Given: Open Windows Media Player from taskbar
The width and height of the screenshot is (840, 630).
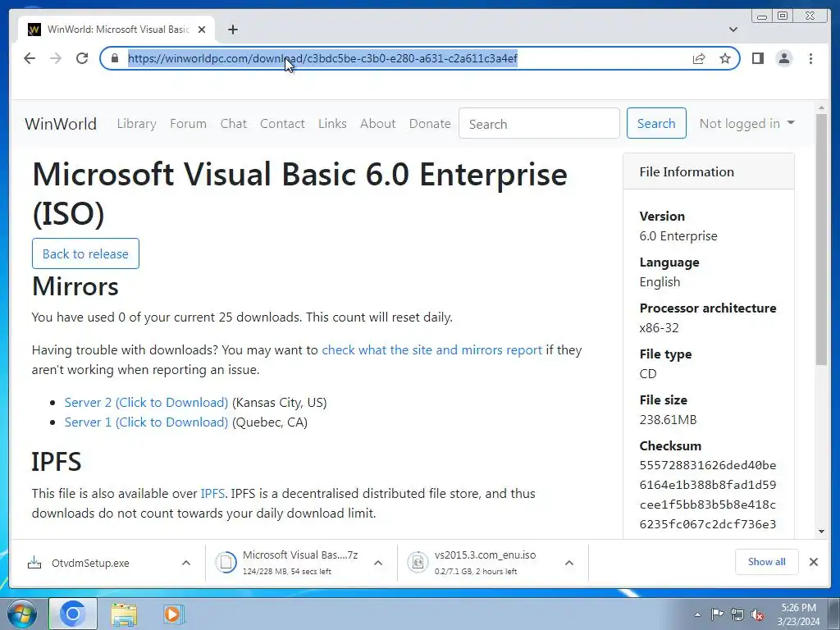Looking at the screenshot, I should 173,614.
